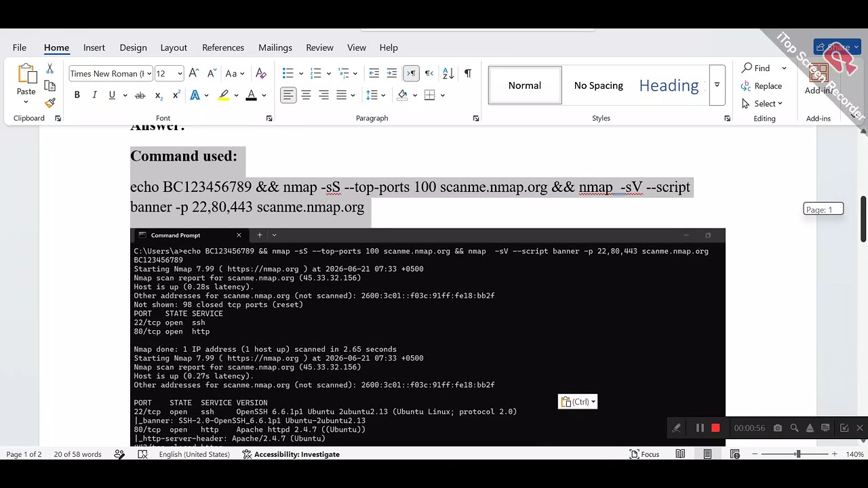Click the Subscript icon
This screenshot has height=488, width=868.
[x=158, y=95]
